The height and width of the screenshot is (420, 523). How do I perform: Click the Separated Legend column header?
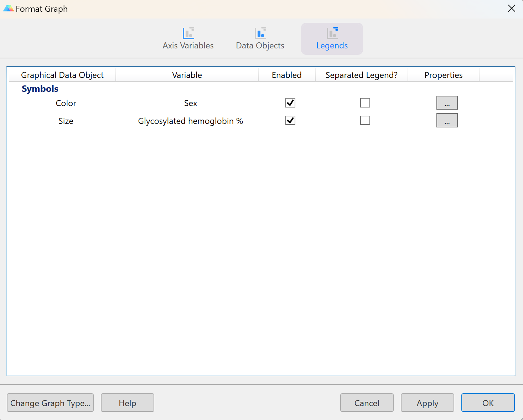click(361, 75)
